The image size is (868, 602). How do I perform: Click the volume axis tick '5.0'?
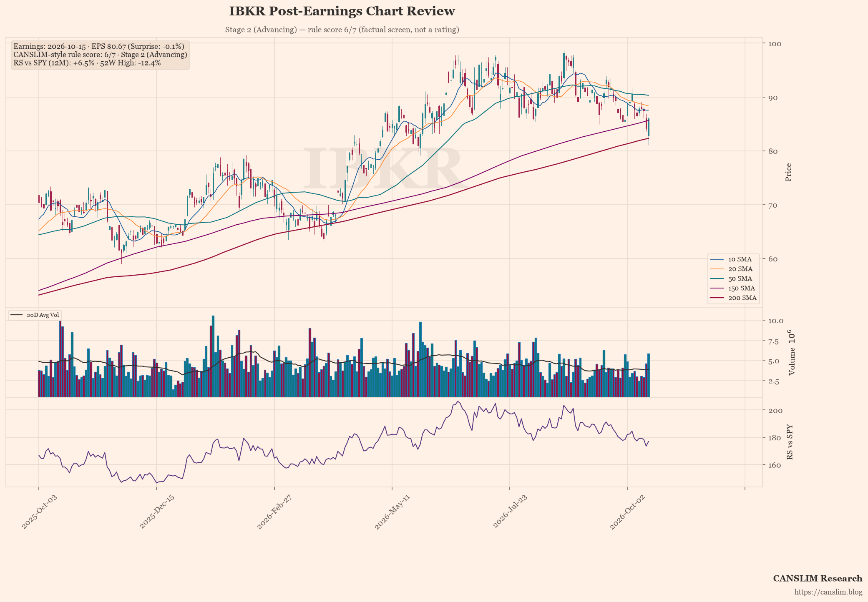coord(773,361)
